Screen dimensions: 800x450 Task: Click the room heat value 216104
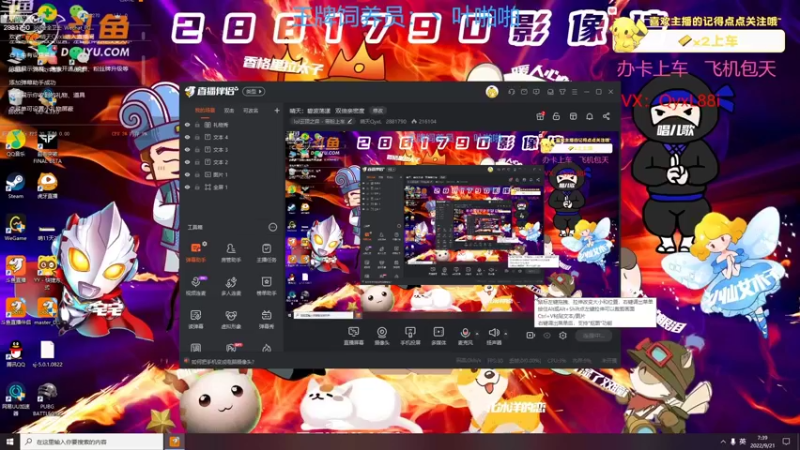click(424, 121)
